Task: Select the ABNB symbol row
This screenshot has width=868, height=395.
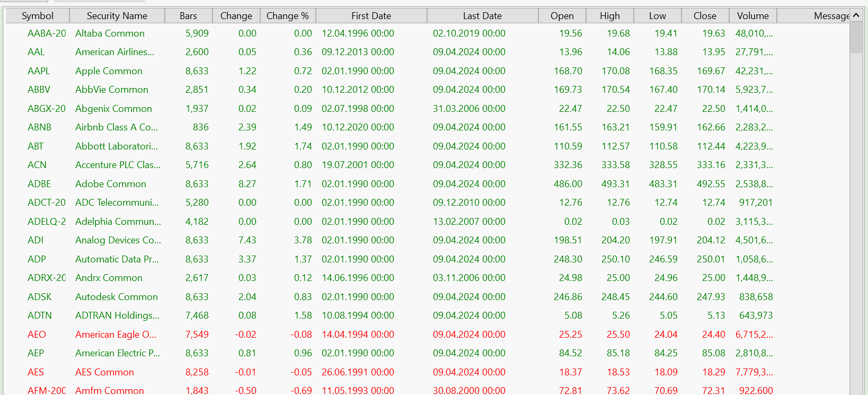Action: (39, 127)
